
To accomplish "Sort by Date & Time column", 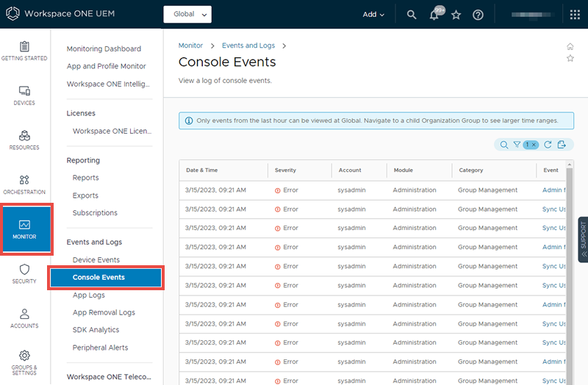I will click(201, 170).
